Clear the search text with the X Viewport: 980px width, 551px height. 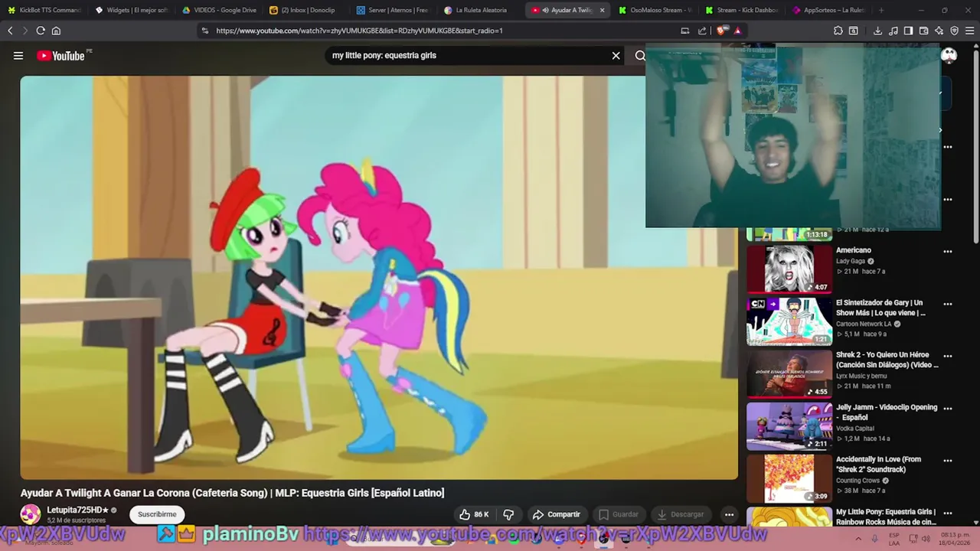click(x=616, y=55)
